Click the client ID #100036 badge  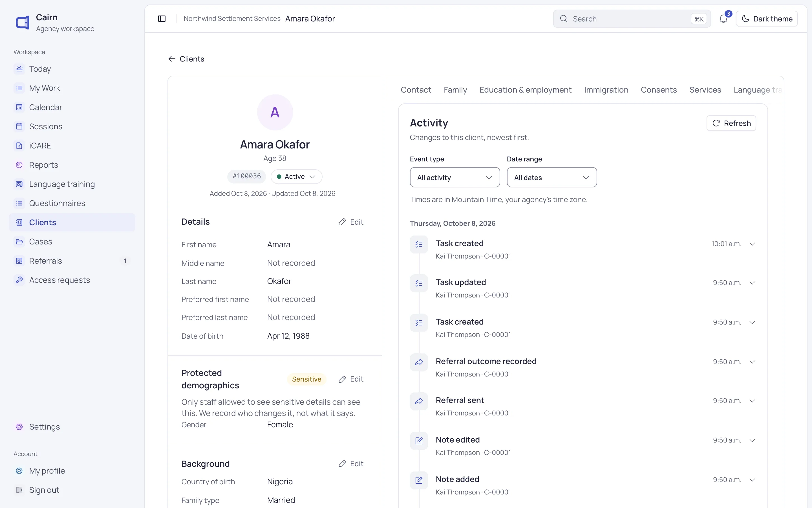(x=247, y=176)
